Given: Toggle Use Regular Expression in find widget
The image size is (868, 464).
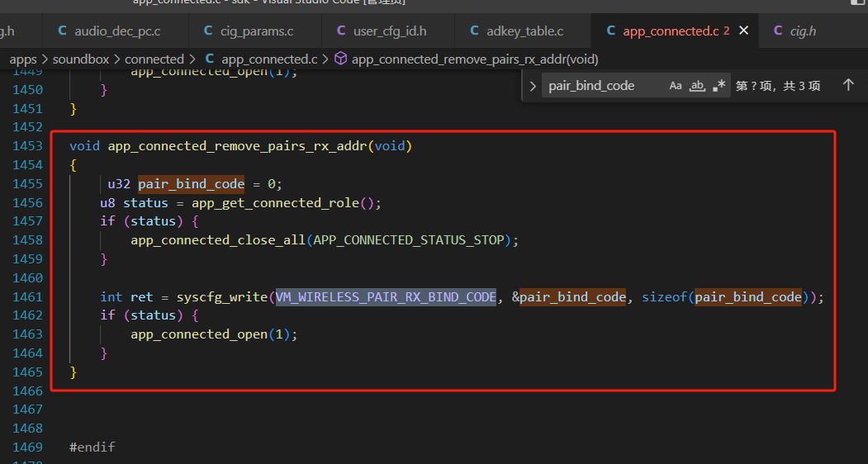Looking at the screenshot, I should (719, 86).
